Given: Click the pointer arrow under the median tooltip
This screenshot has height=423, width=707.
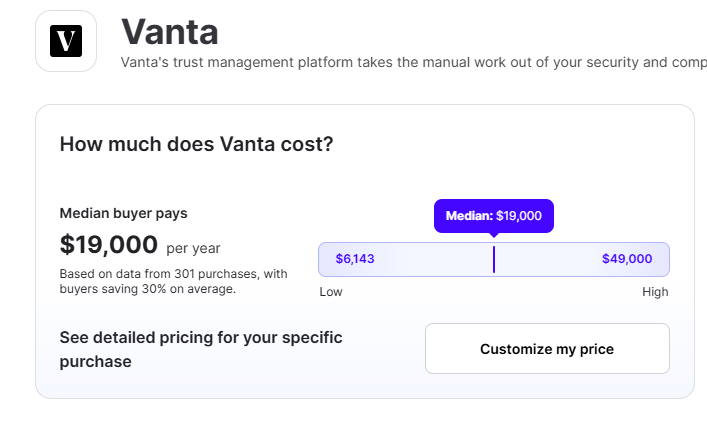Looking at the screenshot, I should [x=494, y=235].
